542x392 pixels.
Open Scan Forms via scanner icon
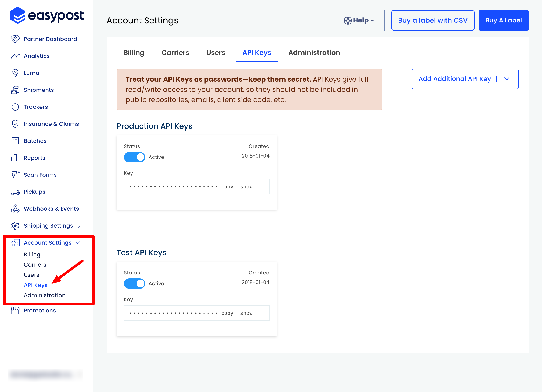tap(15, 175)
